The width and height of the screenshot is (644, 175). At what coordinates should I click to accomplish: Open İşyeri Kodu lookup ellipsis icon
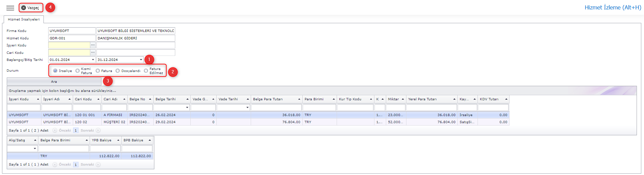[x=93, y=45]
